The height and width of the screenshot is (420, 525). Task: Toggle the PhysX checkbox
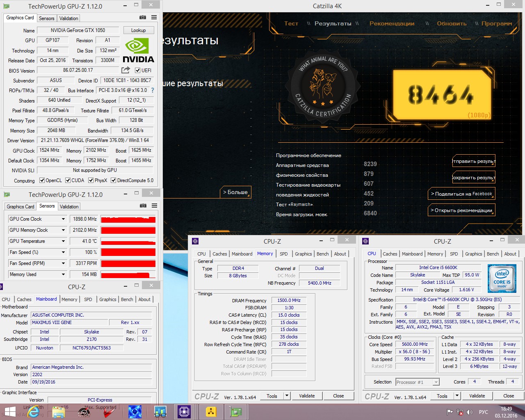(x=91, y=180)
